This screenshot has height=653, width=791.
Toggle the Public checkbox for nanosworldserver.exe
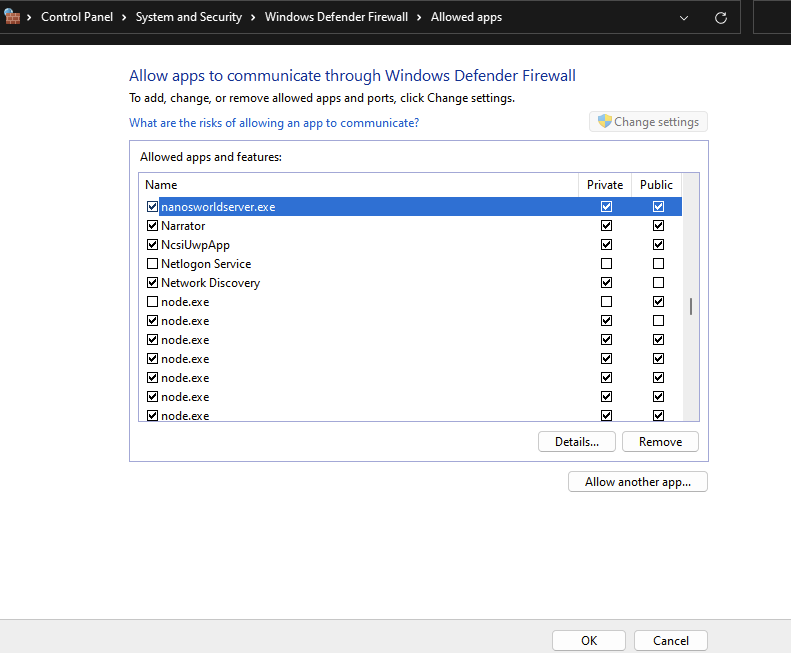tap(658, 206)
